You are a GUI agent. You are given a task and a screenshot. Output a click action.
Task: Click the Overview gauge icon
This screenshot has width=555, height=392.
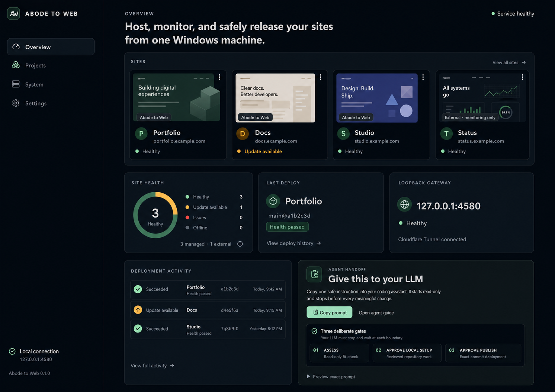(x=16, y=47)
